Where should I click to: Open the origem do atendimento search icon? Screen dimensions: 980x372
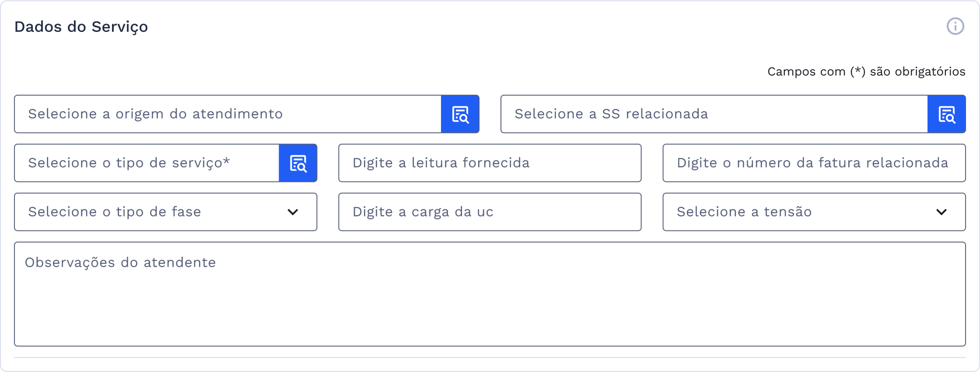(460, 114)
